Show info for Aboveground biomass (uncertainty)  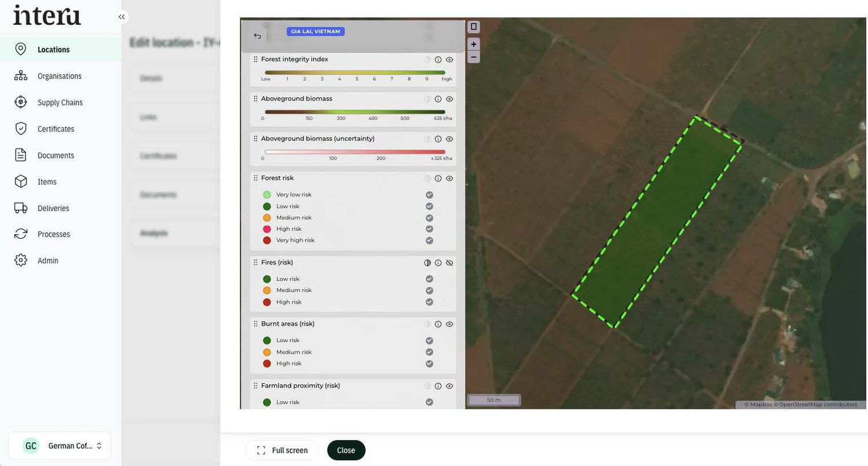438,139
